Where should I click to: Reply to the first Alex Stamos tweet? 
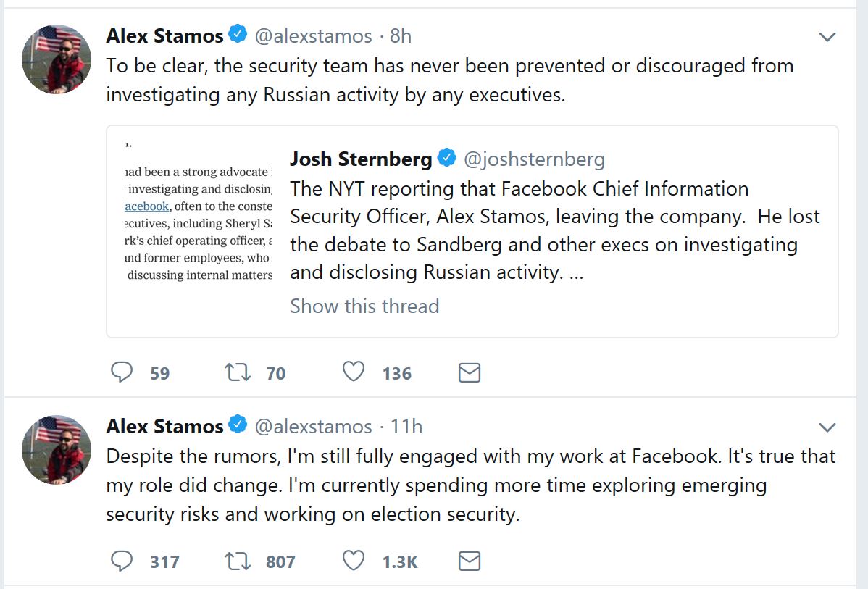(x=122, y=372)
